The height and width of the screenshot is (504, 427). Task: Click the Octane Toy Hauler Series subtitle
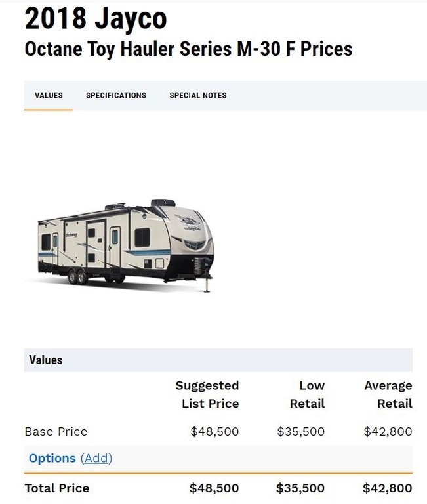pos(188,49)
